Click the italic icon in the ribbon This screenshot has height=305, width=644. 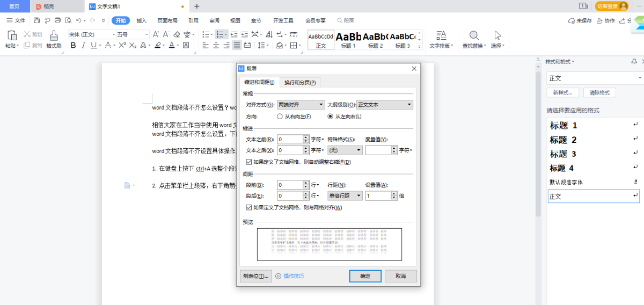(83, 46)
